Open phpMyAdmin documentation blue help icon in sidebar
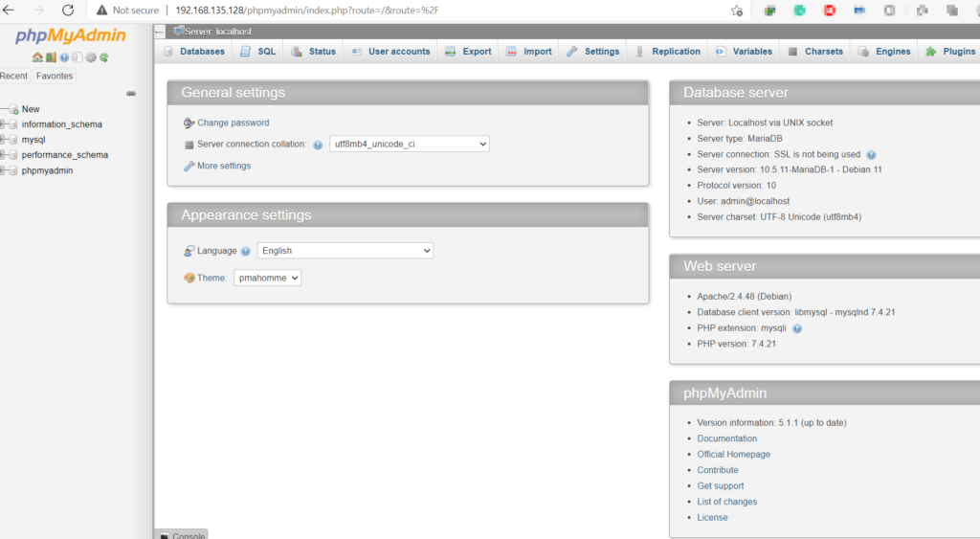Viewport: 980px width, 539px height. [64, 57]
